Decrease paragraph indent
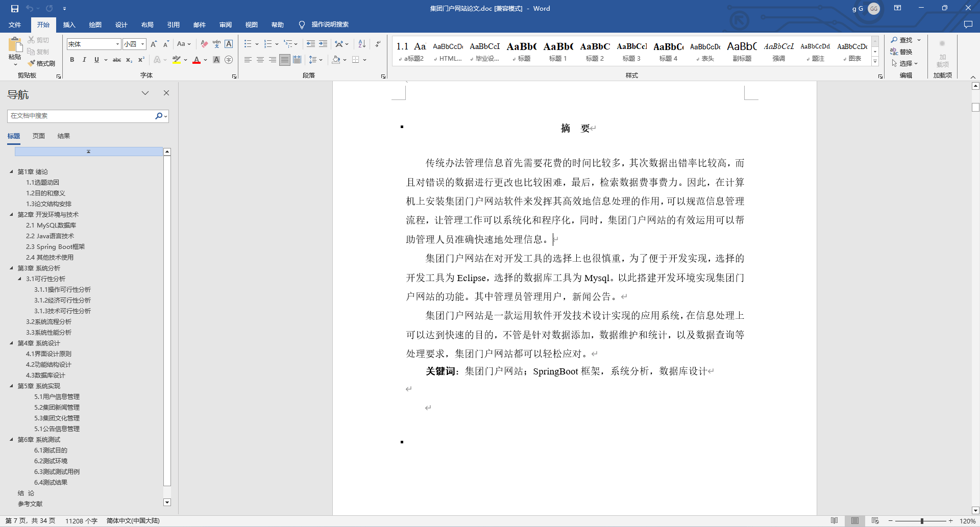980x527 pixels. coord(311,44)
